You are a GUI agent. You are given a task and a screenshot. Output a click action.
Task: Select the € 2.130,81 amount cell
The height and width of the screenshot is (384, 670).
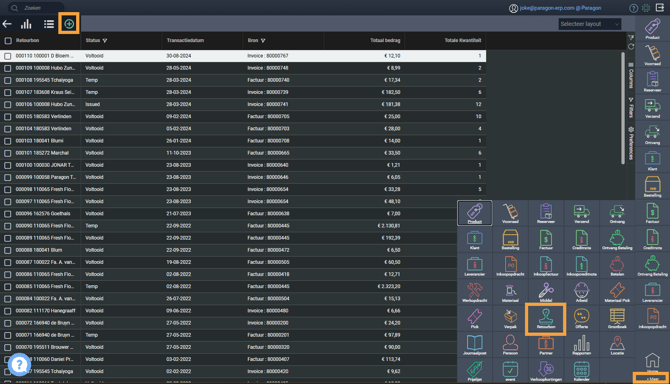364,226
